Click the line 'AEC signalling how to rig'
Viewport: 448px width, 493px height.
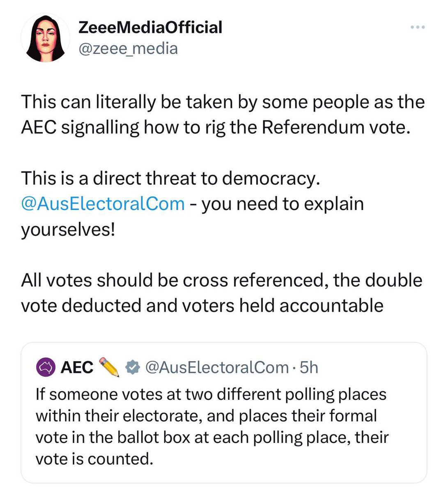coord(216,127)
